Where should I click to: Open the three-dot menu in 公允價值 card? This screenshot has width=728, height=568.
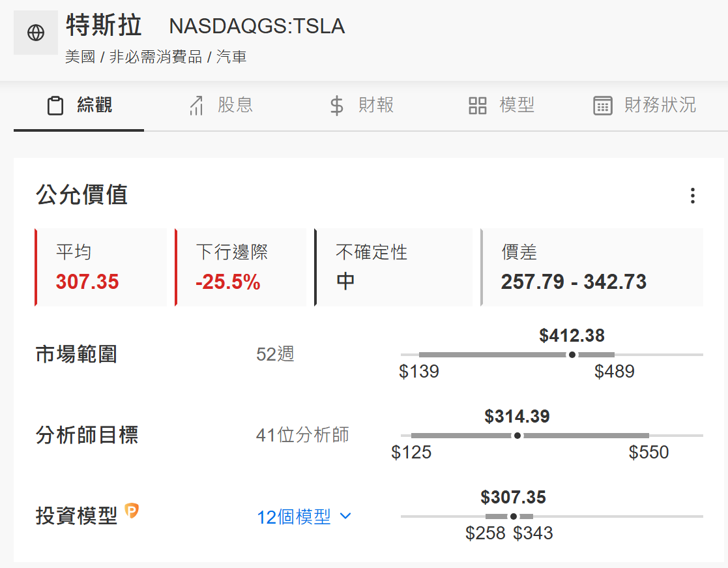[692, 196]
